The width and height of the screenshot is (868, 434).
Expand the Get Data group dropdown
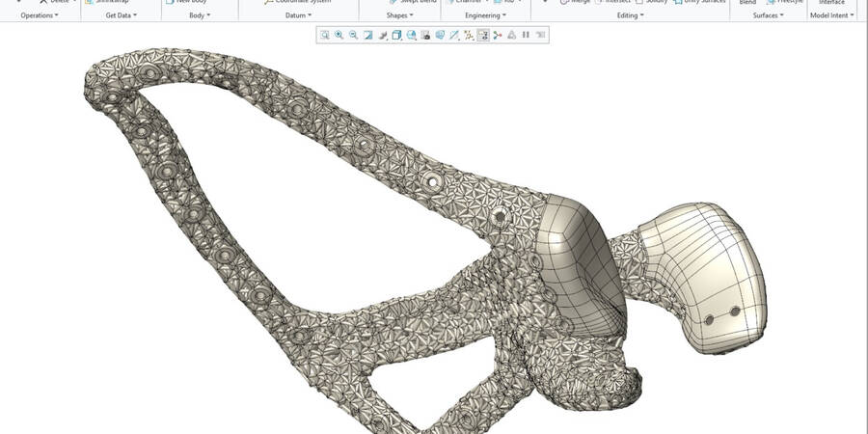121,15
